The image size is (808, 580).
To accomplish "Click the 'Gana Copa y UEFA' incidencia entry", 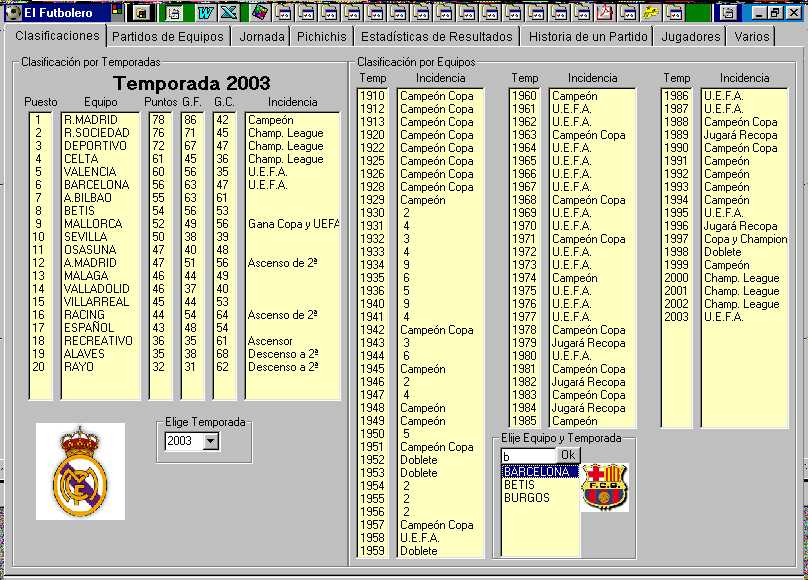I will click(x=293, y=224).
